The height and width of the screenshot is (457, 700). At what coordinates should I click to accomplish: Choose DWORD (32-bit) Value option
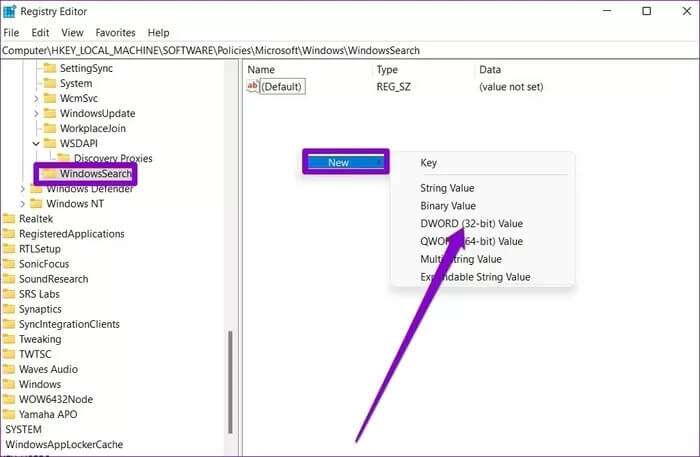pyautogui.click(x=471, y=224)
